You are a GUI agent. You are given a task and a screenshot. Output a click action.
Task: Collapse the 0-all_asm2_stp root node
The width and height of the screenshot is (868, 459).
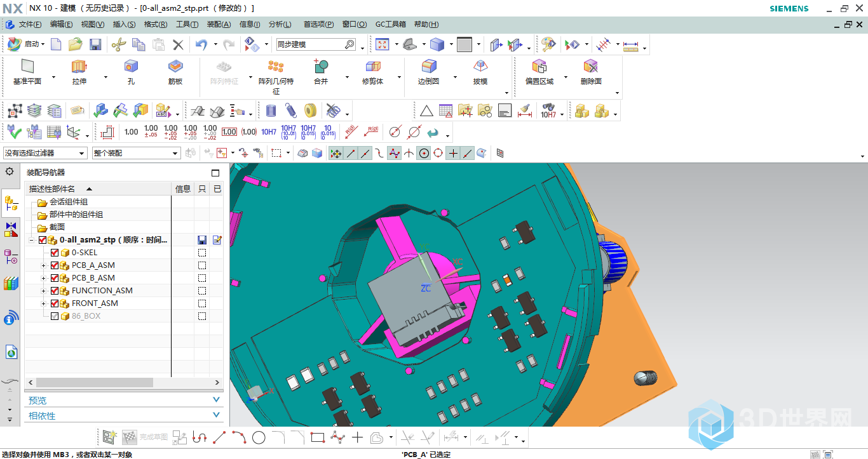pos(31,240)
